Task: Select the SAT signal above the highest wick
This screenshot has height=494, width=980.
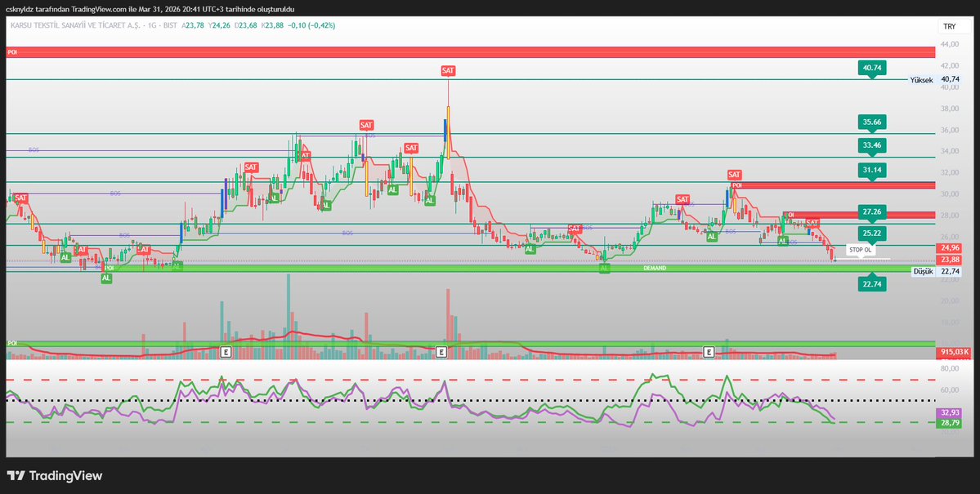Action: coord(448,70)
